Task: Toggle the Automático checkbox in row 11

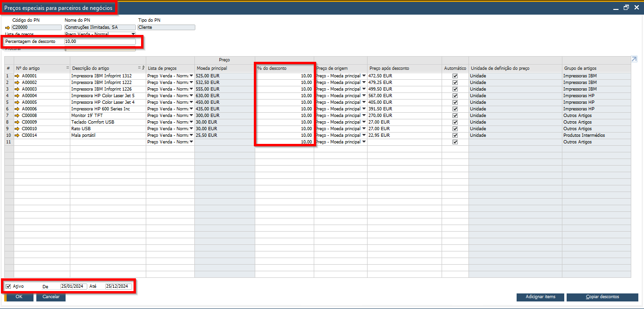Action: (x=455, y=142)
